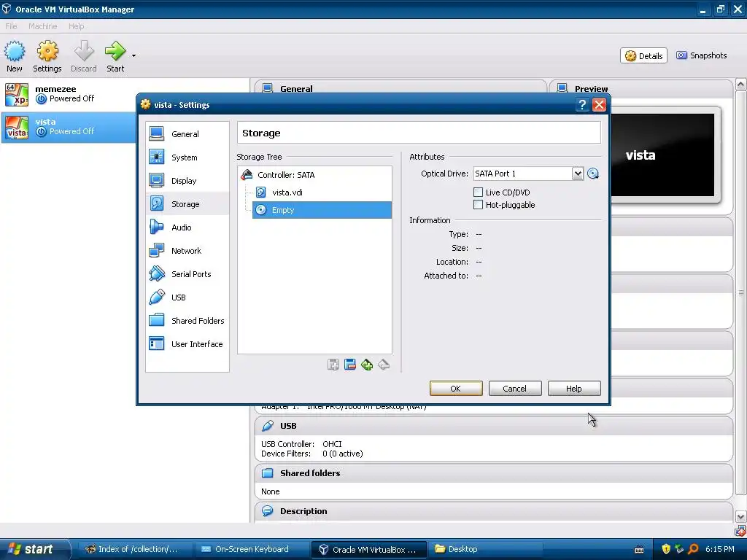Click the add controller icon below storage tree
The width and height of the screenshot is (747, 560).
pyautogui.click(x=333, y=365)
